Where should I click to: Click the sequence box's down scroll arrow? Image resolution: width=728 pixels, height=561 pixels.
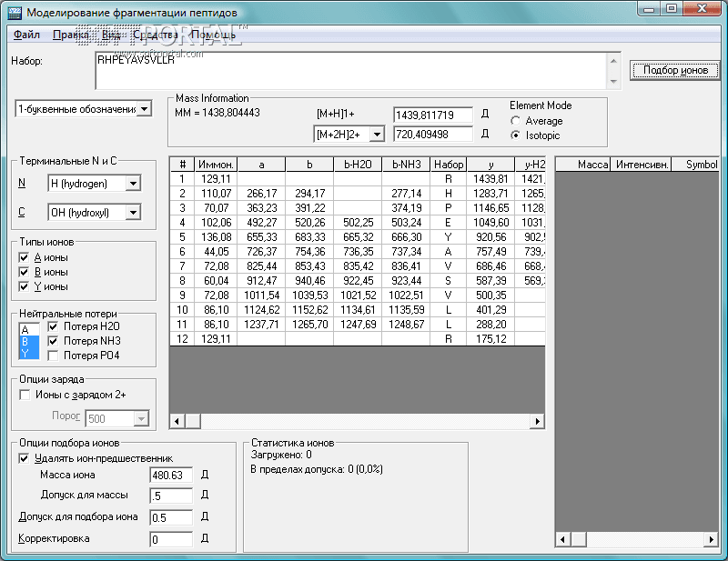pyautogui.click(x=612, y=82)
